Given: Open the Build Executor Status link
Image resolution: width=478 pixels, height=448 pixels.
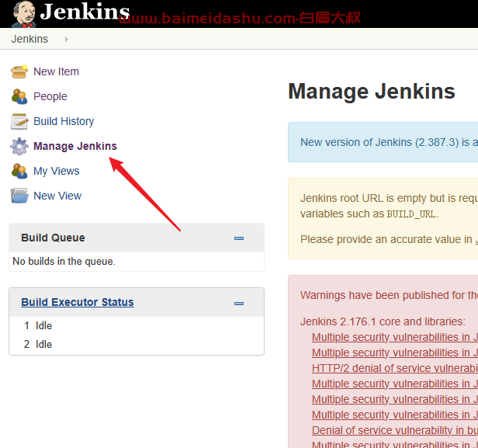Looking at the screenshot, I should coord(78,302).
